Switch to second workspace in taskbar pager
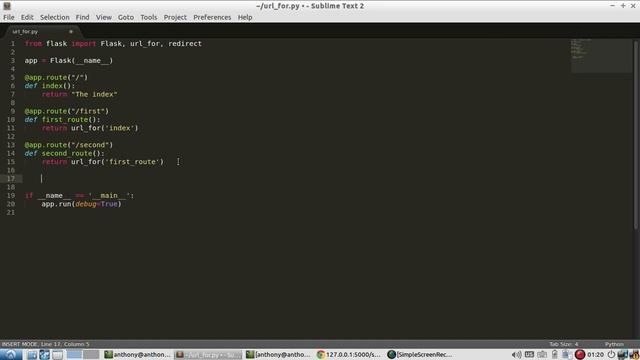The image size is (640, 360). (91, 354)
